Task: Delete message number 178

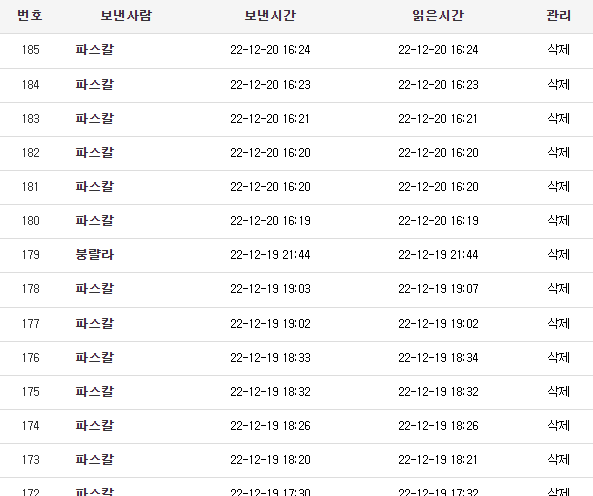Action: pos(558,288)
